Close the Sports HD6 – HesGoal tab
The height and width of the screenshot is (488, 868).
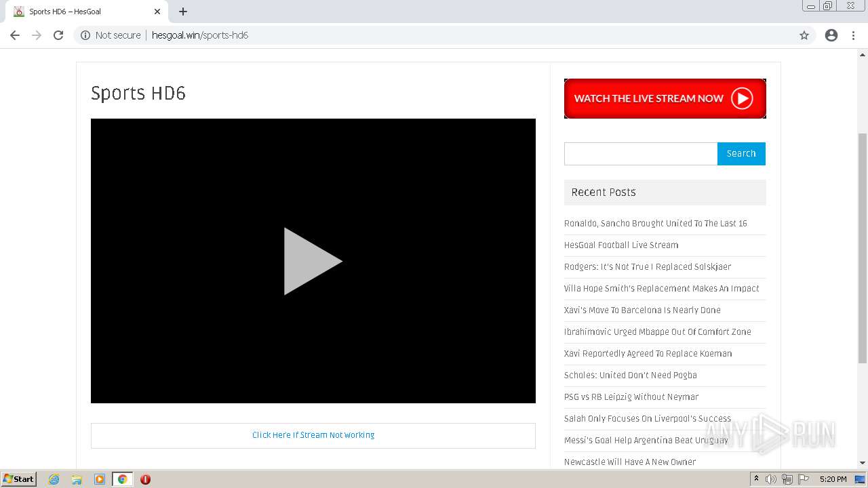point(157,12)
